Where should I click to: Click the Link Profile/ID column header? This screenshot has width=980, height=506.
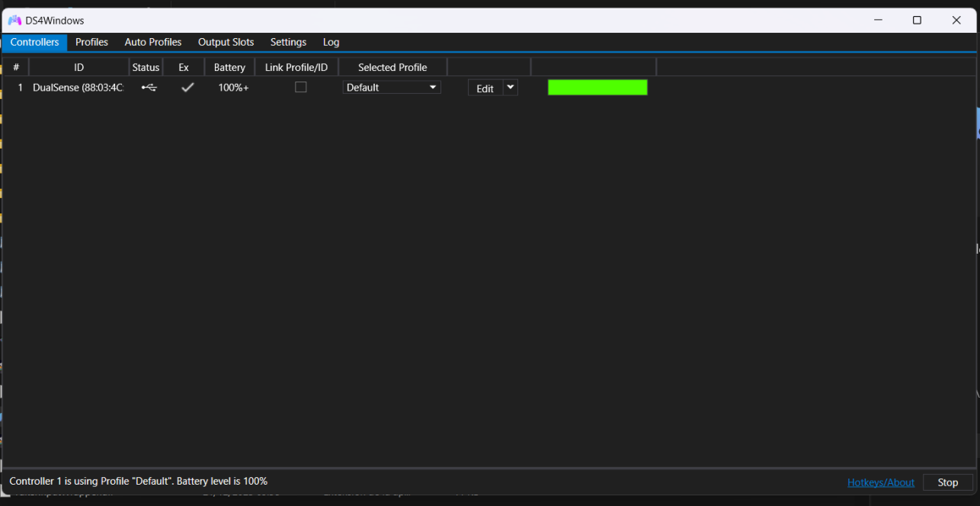point(296,67)
